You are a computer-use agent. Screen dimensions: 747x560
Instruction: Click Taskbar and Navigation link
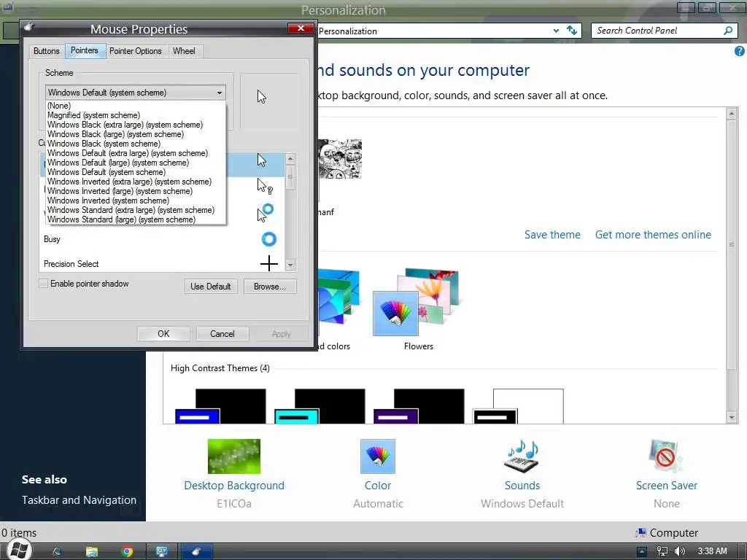[79, 500]
